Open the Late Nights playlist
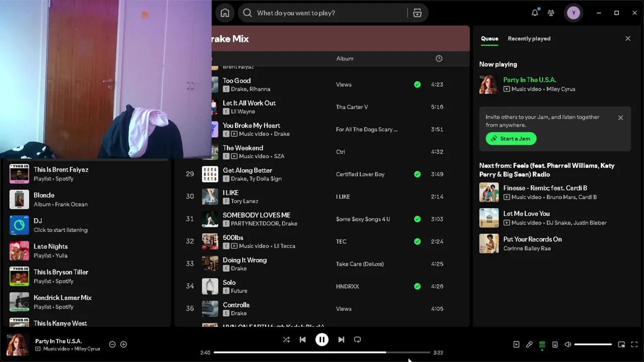Image resolution: width=644 pixels, height=362 pixels. 88,251
